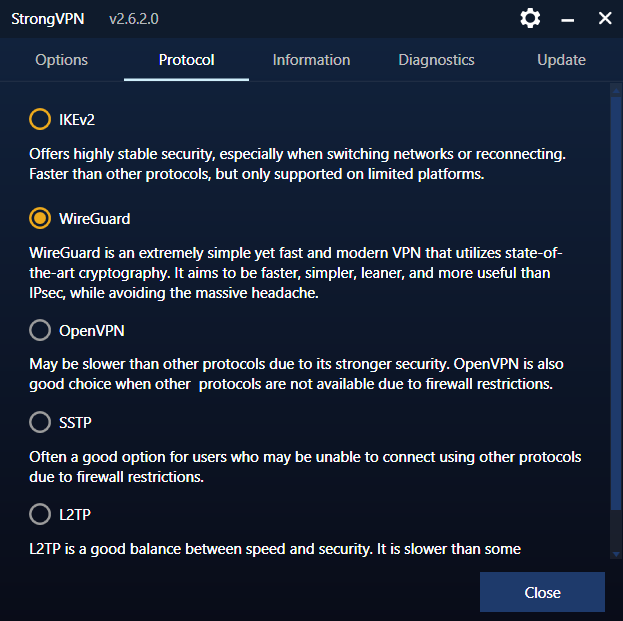This screenshot has height=621, width=623.
Task: Choose the OpenVPN radio button
Action: point(40,330)
